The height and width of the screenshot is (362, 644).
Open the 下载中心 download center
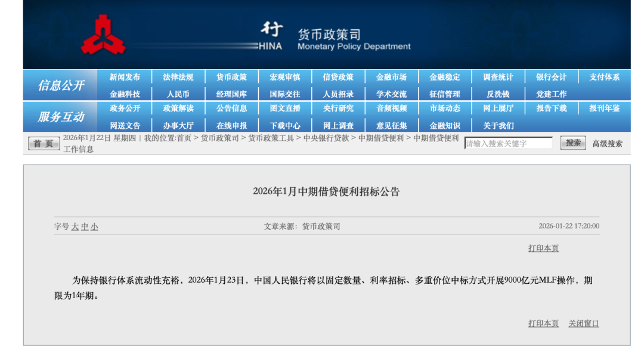pos(285,125)
